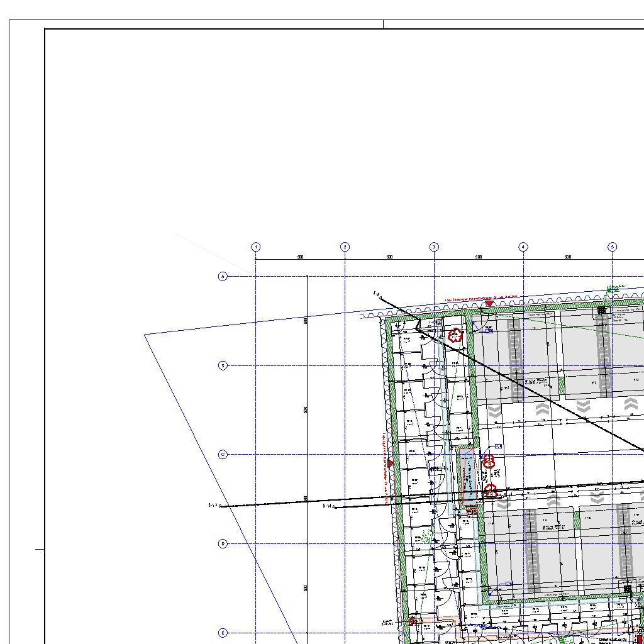Click grid bubble 2 on top axis
The height and width of the screenshot is (644, 644).
click(x=345, y=247)
